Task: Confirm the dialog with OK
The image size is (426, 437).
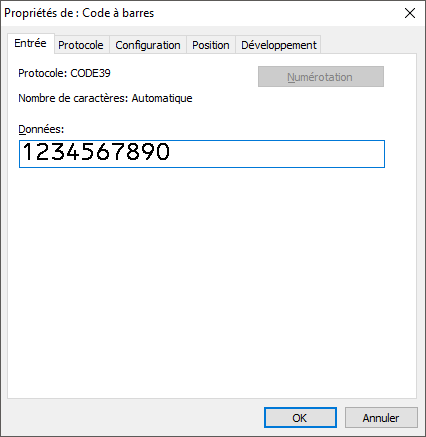Action: [x=300, y=418]
